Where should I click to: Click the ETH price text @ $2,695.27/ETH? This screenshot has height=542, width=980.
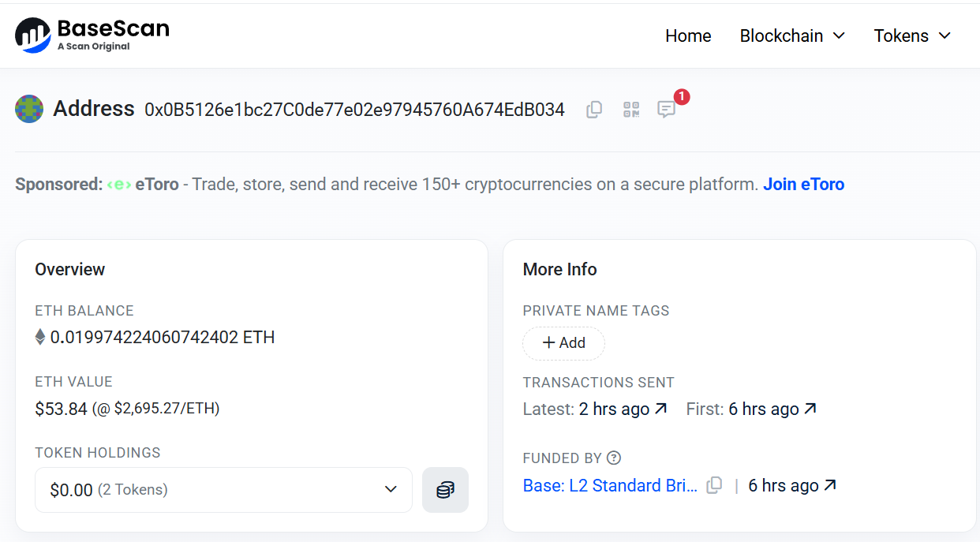tap(155, 409)
